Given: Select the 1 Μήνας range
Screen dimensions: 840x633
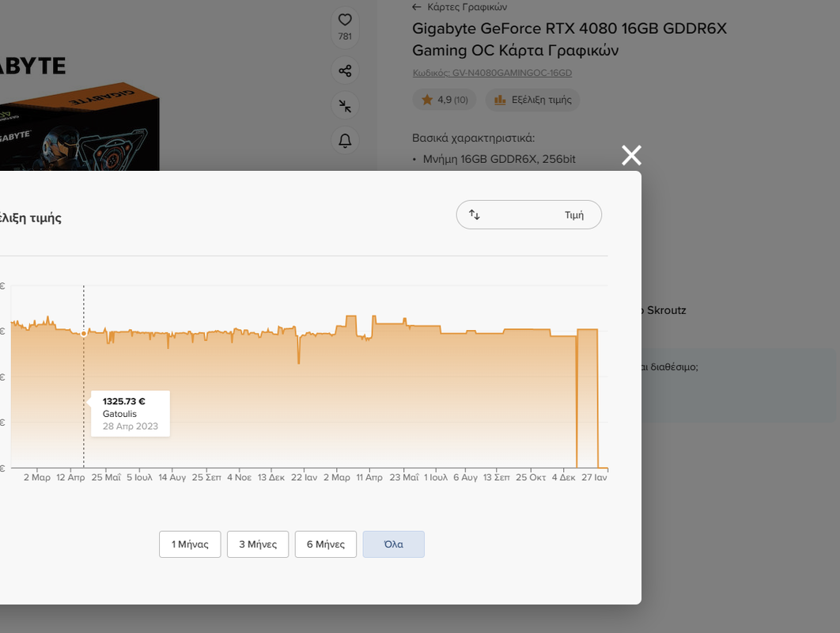Looking at the screenshot, I should (x=190, y=544).
